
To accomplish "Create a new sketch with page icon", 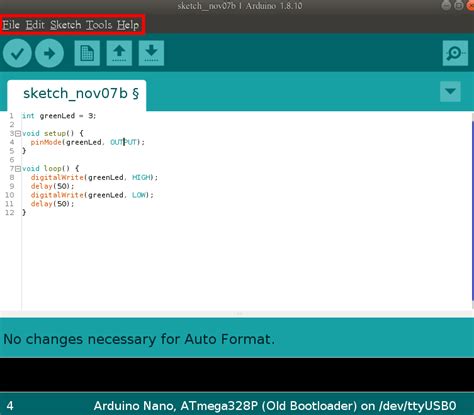I will 87,53.
